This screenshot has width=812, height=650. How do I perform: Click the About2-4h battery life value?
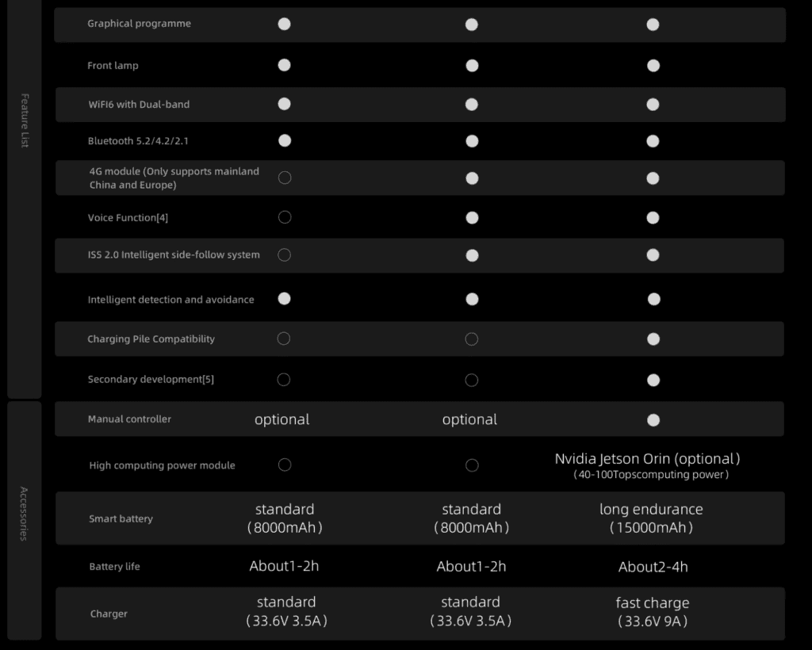(x=653, y=567)
